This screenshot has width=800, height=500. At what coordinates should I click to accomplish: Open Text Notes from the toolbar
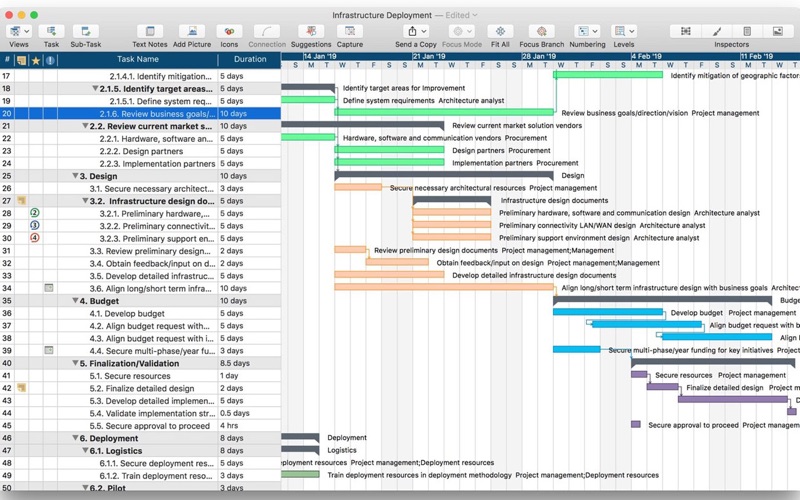149,32
